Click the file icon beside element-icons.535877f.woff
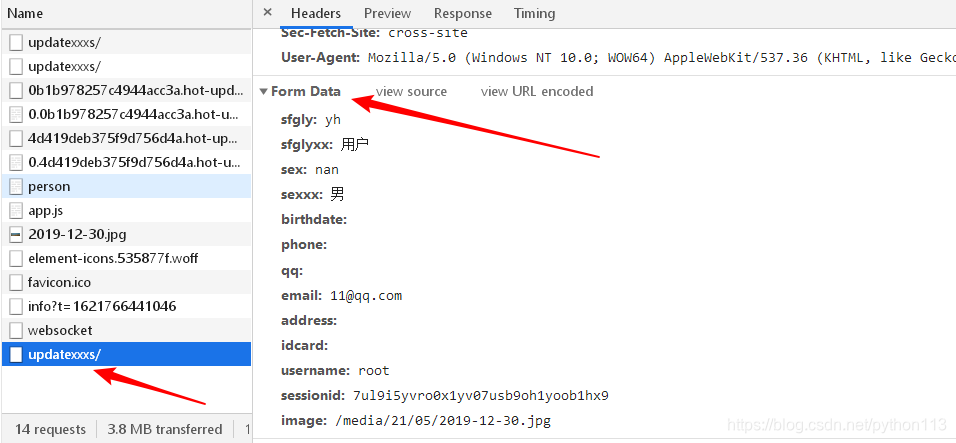Image resolution: width=956 pixels, height=443 pixels. click(x=16, y=258)
